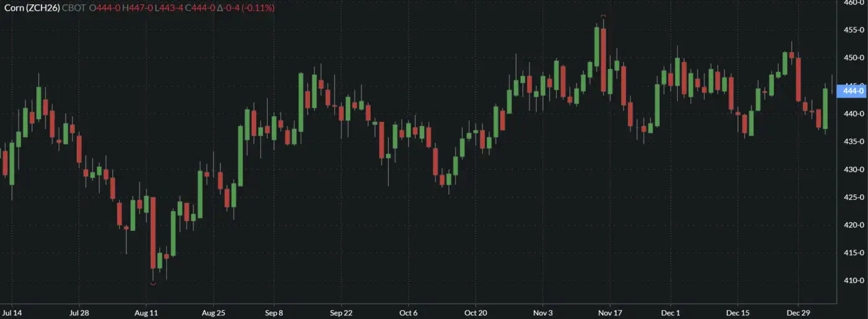Select the open value O444-0 in the header
868x319 pixels.
point(105,8)
